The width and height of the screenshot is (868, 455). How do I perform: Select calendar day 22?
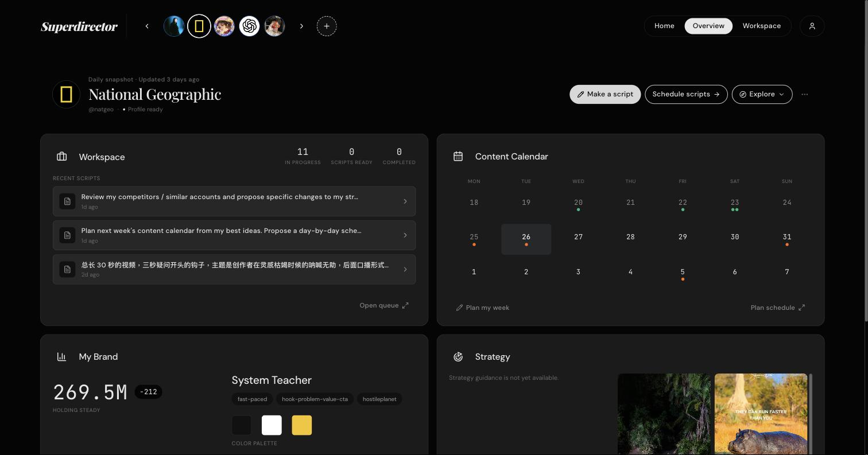click(x=683, y=204)
